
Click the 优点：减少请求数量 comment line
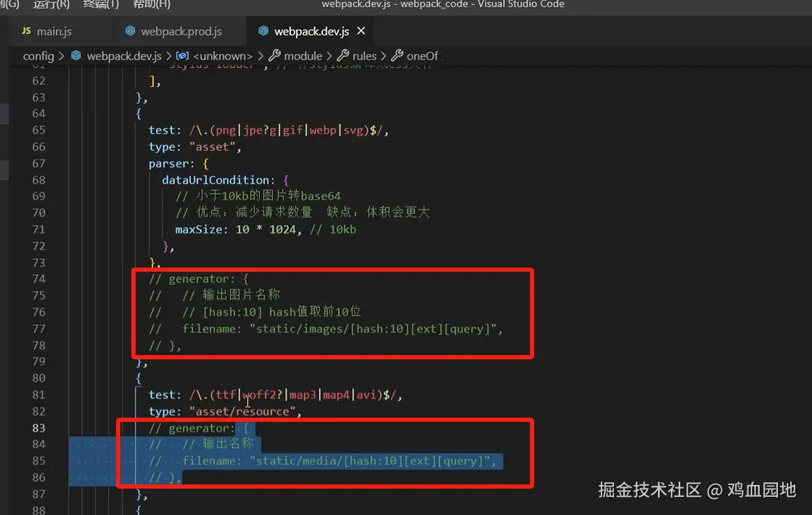[x=302, y=213]
